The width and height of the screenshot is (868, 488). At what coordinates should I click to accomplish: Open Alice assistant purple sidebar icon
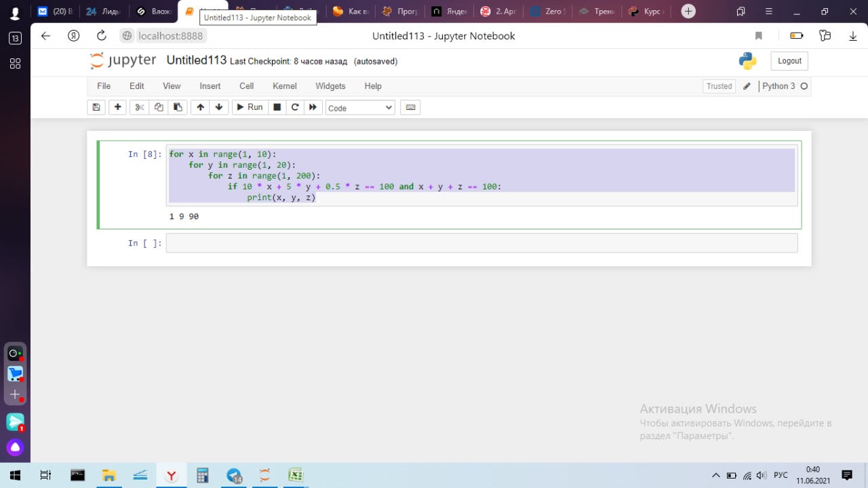15,447
